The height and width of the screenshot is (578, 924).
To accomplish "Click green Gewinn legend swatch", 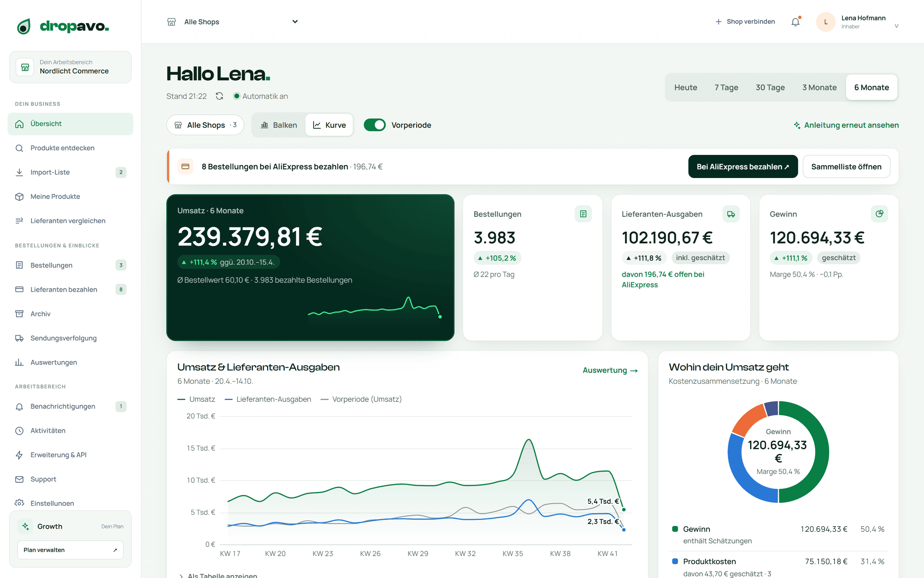I will point(675,529).
